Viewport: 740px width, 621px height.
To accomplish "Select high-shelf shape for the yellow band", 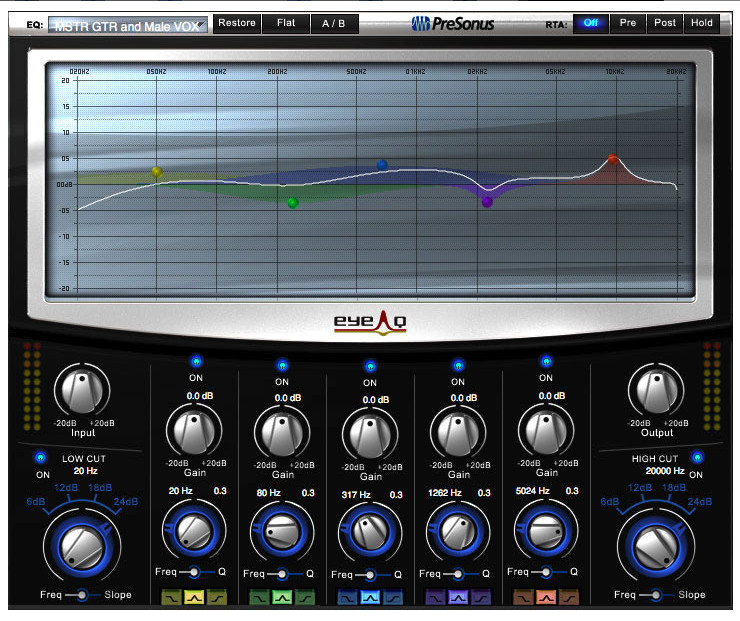I will (x=216, y=597).
